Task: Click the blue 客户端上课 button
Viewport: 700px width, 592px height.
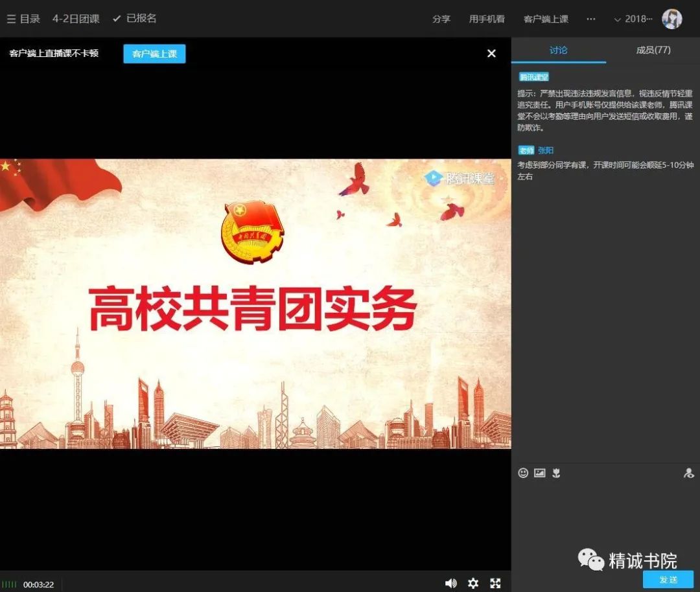Action: 154,54
